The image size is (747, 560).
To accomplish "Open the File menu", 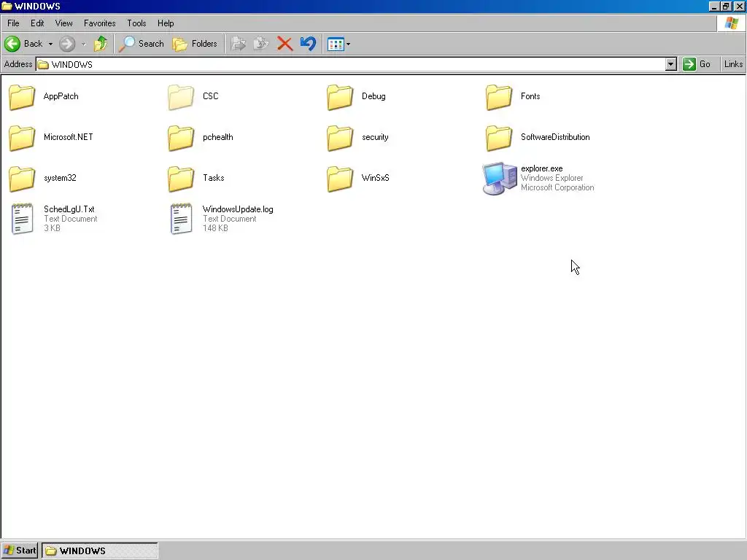I will click(13, 23).
